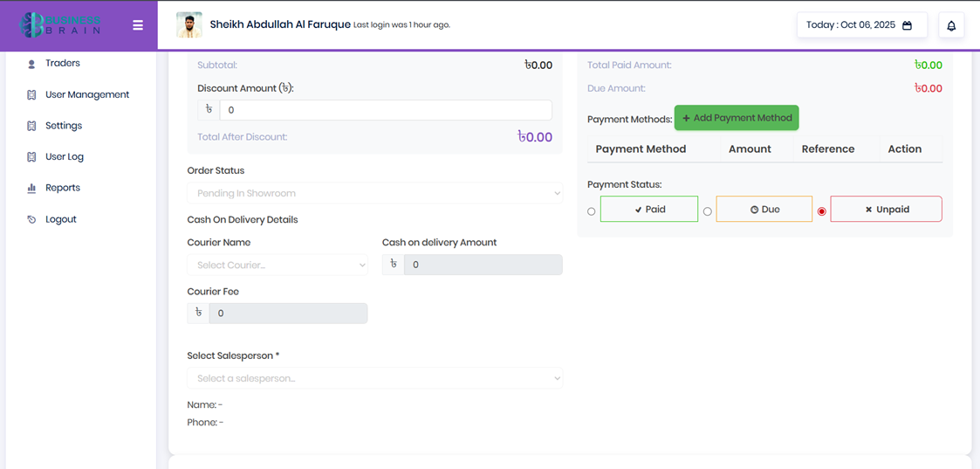The image size is (980, 469).
Task: Select the Due payment status radio button
Action: tap(708, 211)
